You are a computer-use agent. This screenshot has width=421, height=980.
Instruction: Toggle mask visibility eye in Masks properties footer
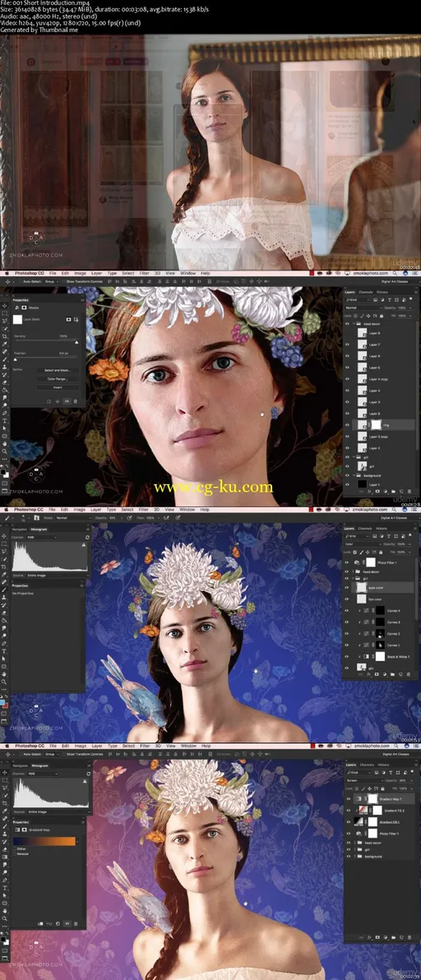[67, 401]
